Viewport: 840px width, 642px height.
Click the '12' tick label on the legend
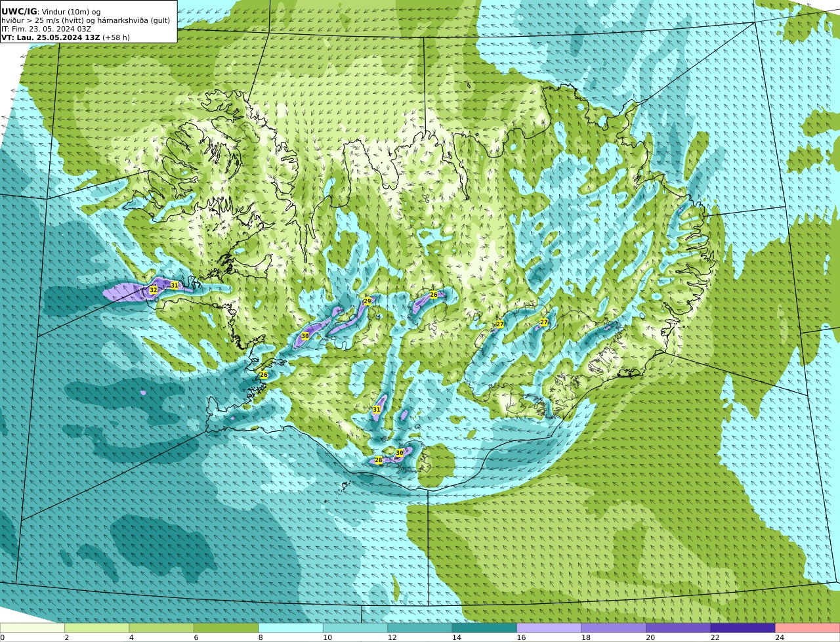coord(392,637)
